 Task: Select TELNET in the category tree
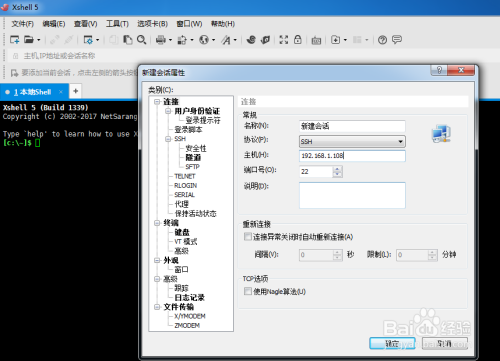click(x=185, y=176)
